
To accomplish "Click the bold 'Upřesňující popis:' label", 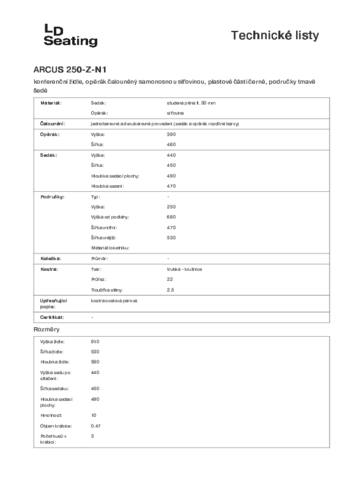I will click(53, 304).
